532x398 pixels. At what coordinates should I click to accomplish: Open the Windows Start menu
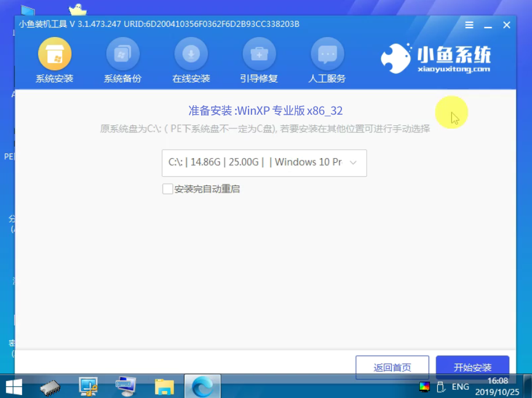[14, 386]
